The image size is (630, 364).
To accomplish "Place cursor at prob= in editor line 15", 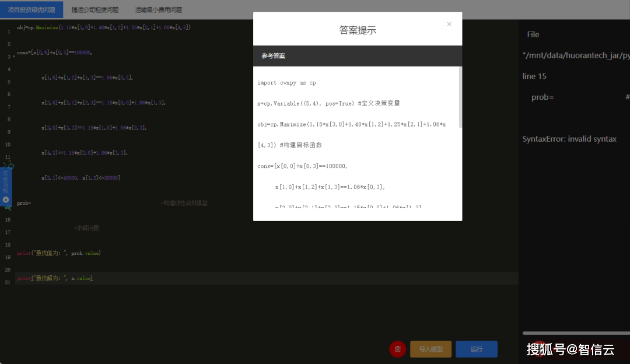I will point(24,203).
